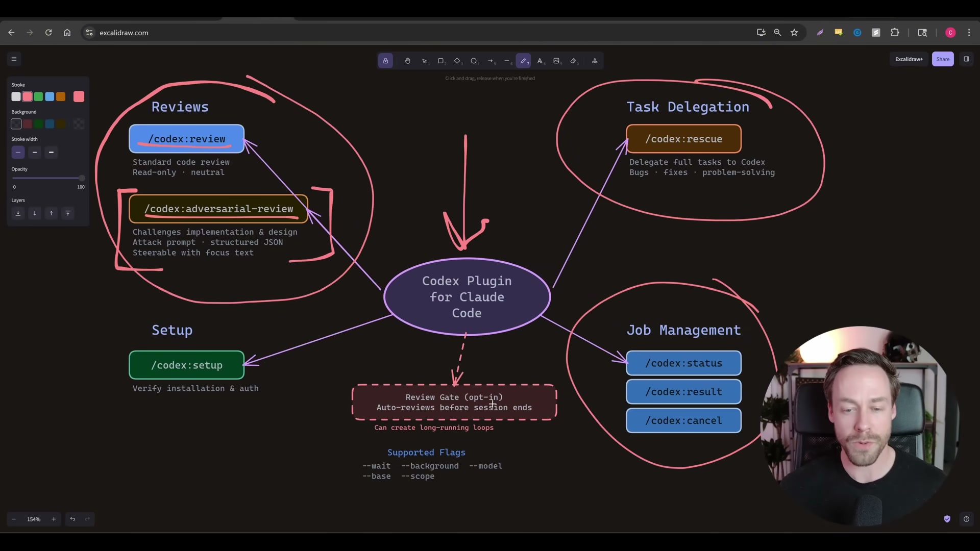Click the encryption shield icon
This screenshot has width=980, height=551.
(947, 519)
